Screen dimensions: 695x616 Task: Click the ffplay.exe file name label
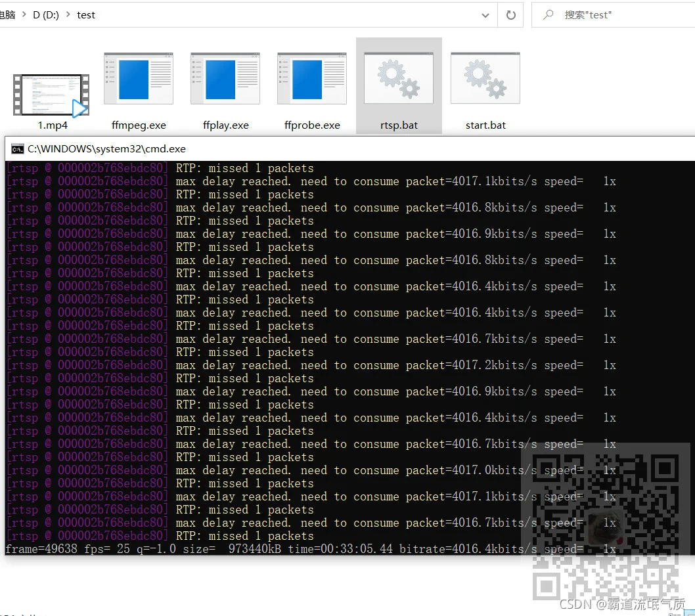point(225,125)
